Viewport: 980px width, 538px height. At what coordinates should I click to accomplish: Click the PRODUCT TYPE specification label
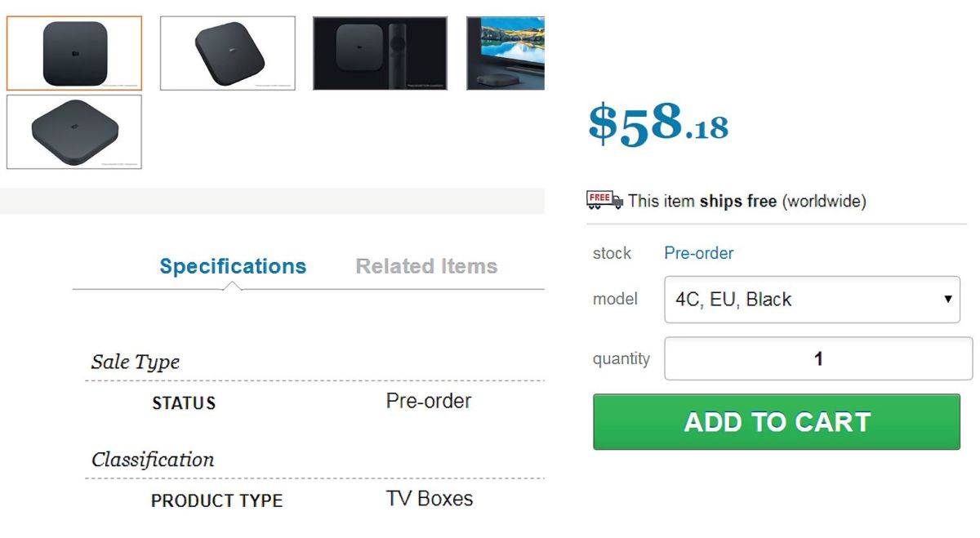(216, 501)
